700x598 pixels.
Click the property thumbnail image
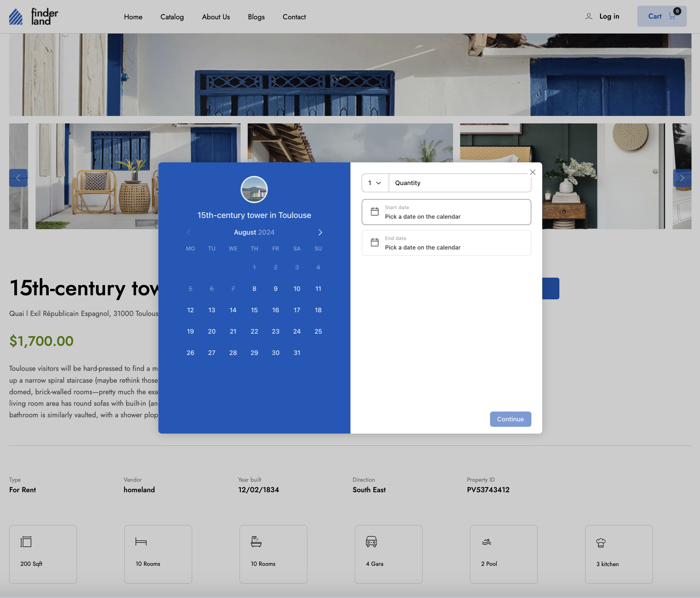pos(254,188)
